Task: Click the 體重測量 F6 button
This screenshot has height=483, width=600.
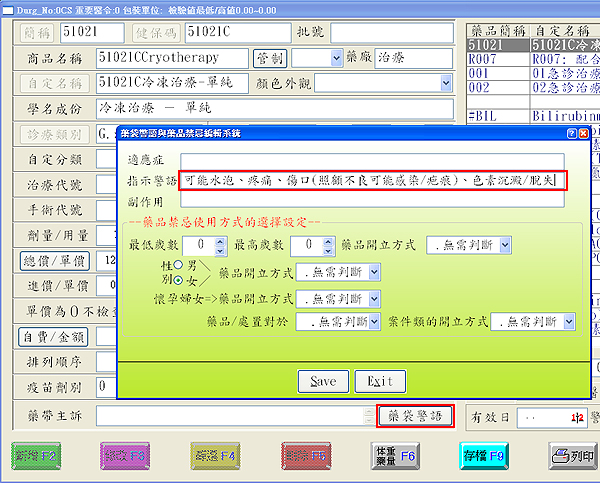Action: click(385, 456)
